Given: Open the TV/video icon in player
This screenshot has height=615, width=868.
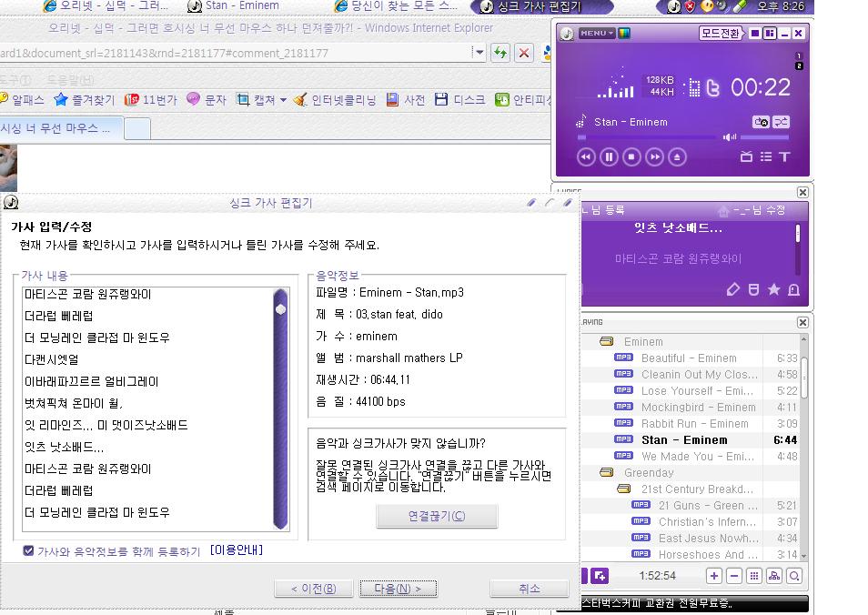Looking at the screenshot, I should [746, 156].
